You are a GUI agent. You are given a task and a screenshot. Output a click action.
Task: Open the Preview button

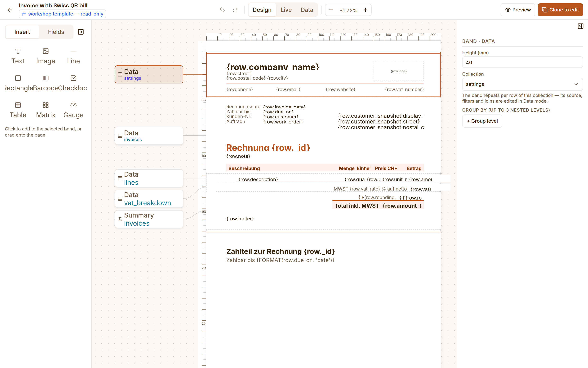pos(518,10)
